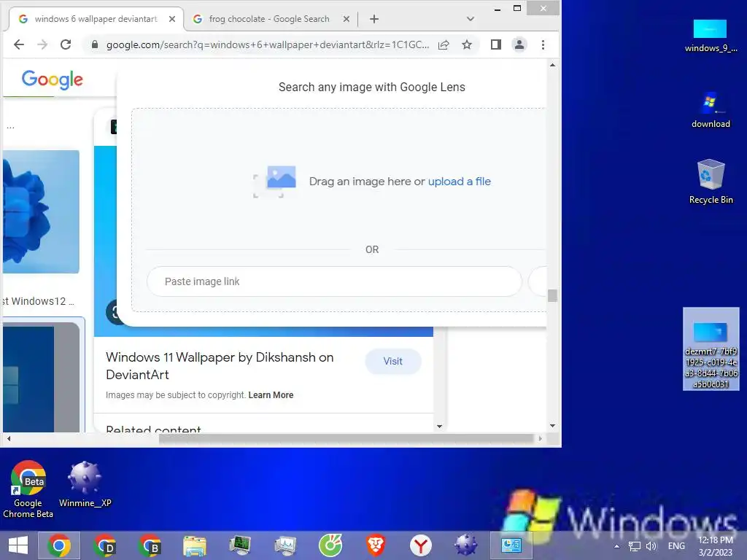Viewport: 747px width, 560px height.
Task: Click the address bar URL
Action: click(x=267, y=44)
